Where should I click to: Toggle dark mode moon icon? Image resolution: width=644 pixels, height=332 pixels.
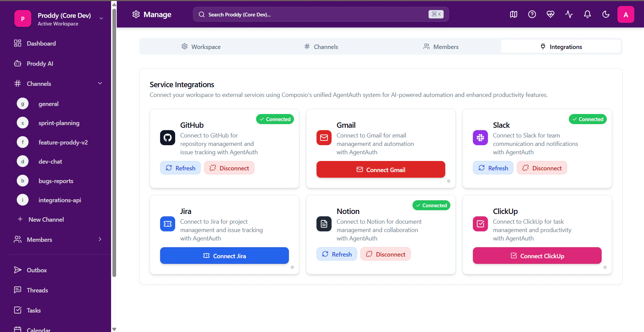(x=606, y=14)
